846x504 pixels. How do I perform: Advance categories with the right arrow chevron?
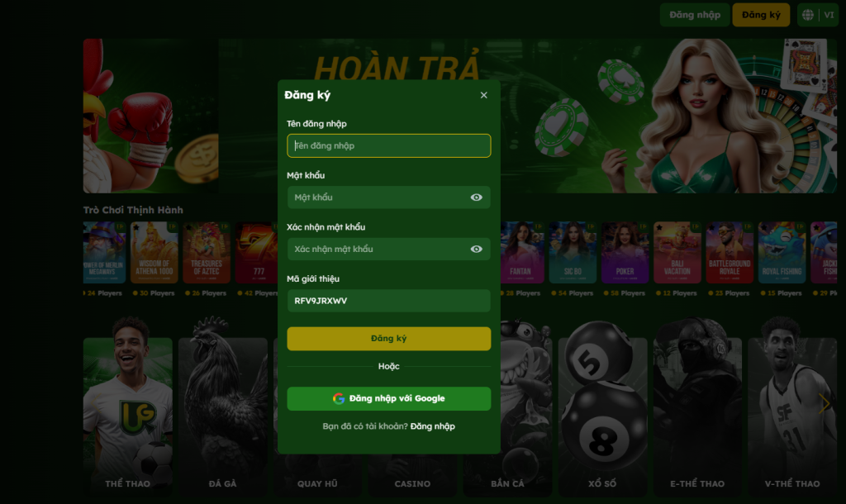824,403
